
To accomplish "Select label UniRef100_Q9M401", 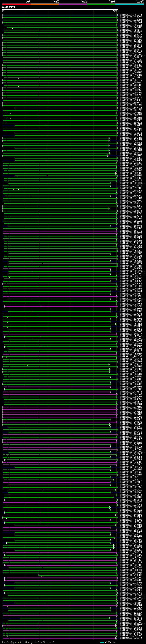I will click(131, 93).
